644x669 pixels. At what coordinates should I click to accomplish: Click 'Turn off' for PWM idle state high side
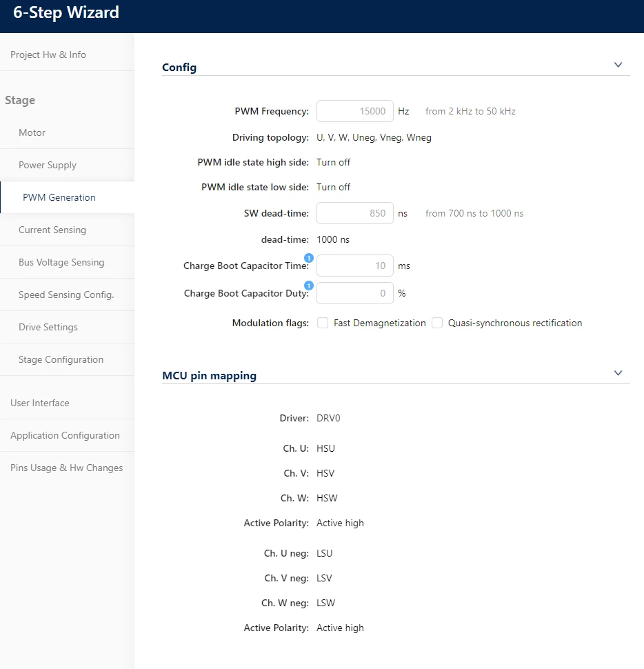333,163
